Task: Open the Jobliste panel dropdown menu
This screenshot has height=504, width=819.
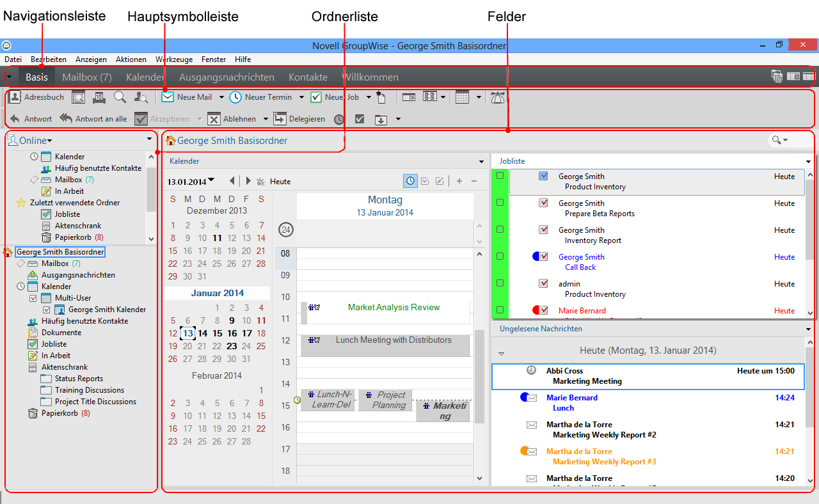Action: (x=808, y=162)
